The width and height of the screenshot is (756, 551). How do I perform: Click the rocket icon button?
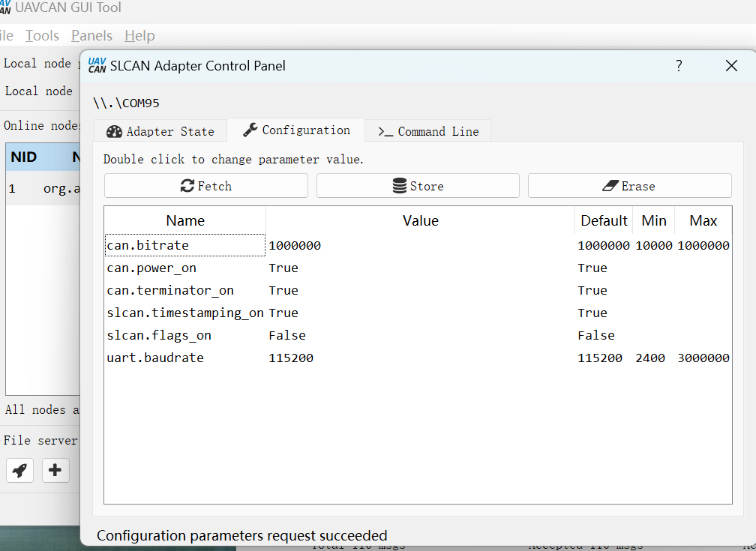20,470
